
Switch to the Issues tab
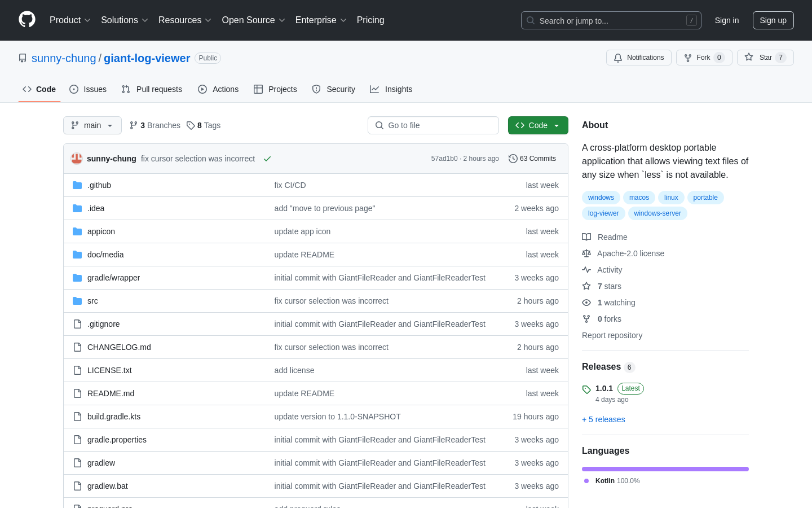(88, 89)
